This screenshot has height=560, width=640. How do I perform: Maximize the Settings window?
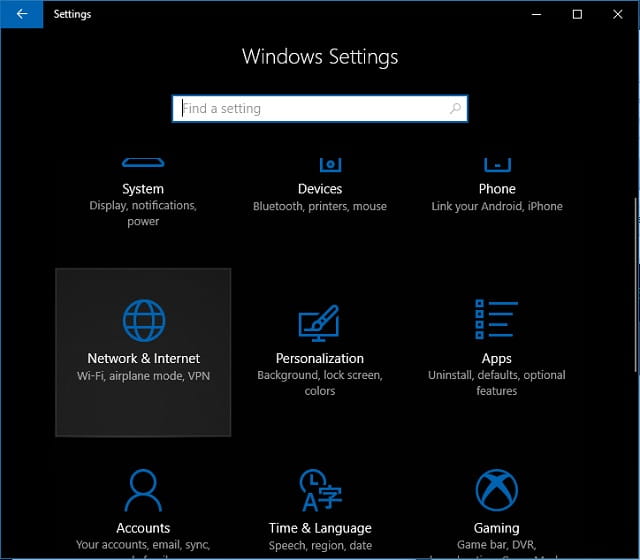pyautogui.click(x=577, y=14)
